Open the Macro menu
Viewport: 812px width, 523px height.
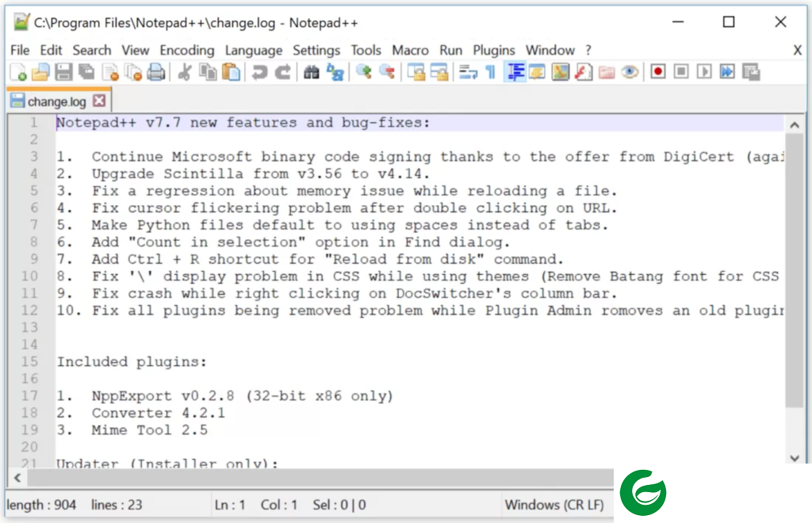(410, 50)
